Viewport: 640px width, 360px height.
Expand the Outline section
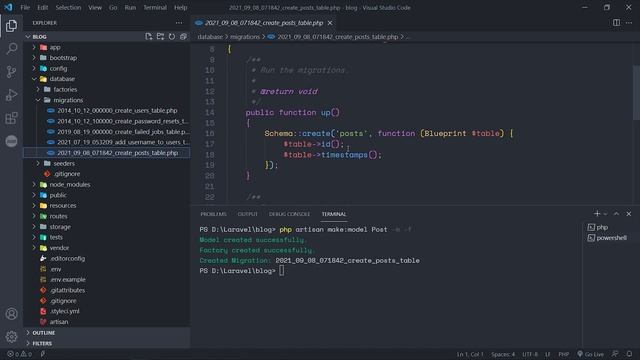[x=107, y=333]
